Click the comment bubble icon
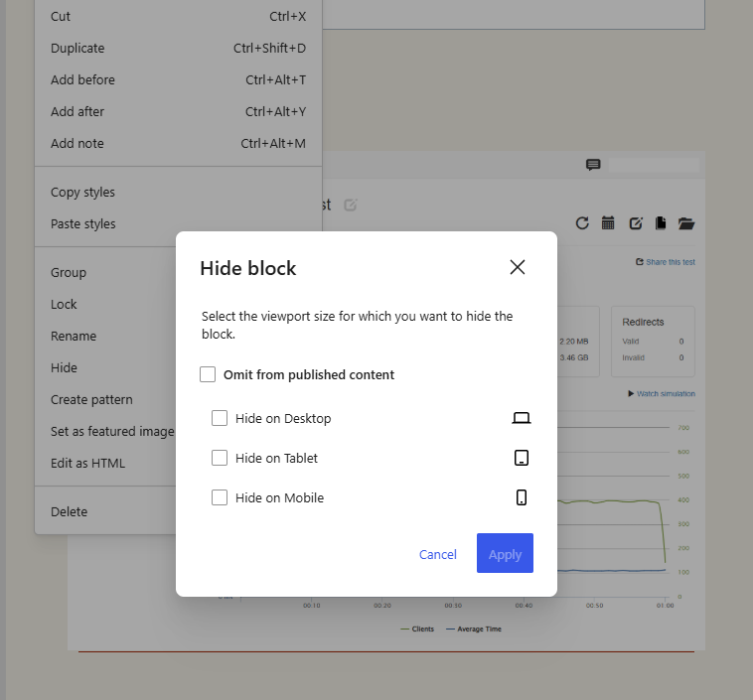Viewport: 753px width, 700px height. coord(593,165)
